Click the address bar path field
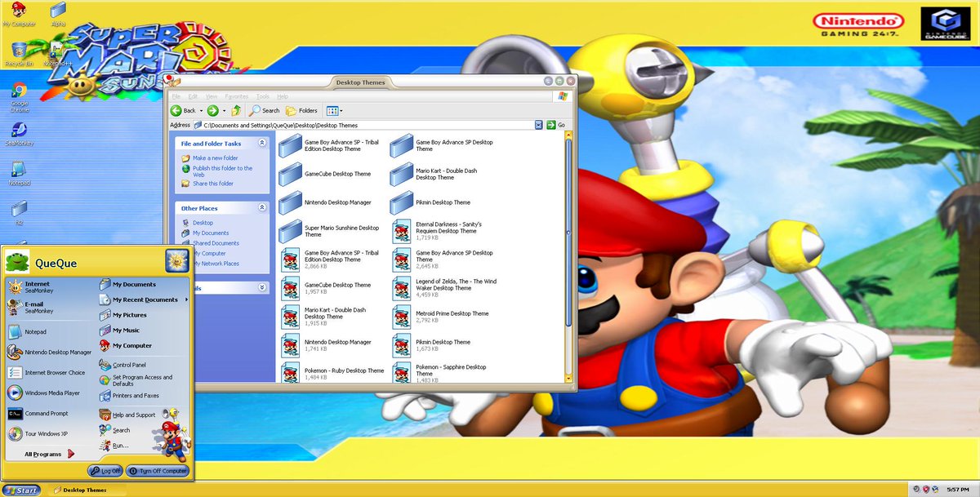Screen dimensions: 980x497 click(363, 125)
